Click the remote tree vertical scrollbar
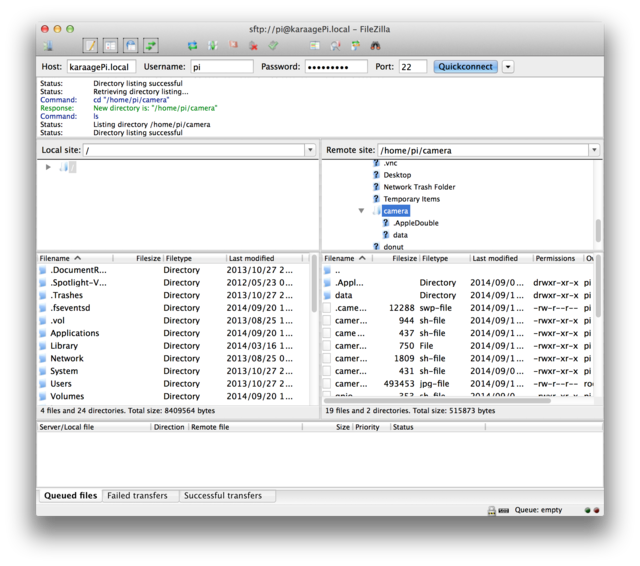 (598, 230)
